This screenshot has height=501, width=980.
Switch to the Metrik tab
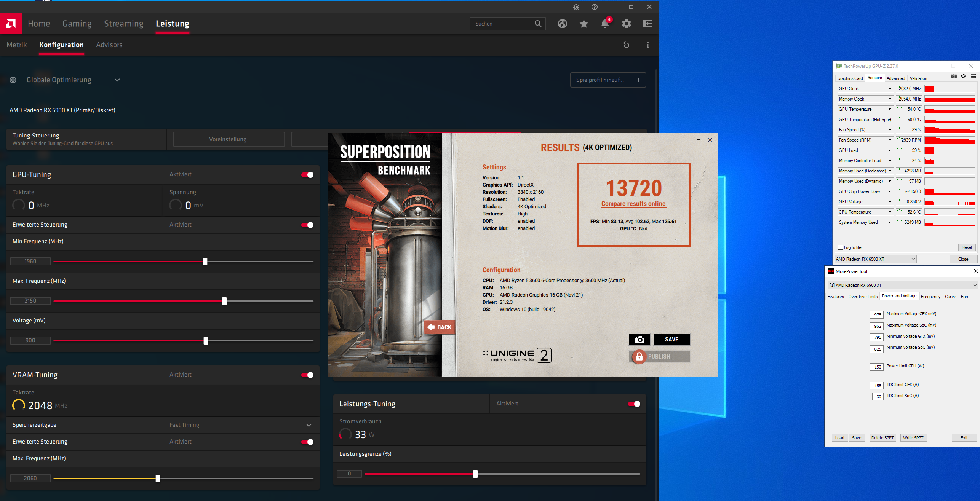click(x=17, y=45)
